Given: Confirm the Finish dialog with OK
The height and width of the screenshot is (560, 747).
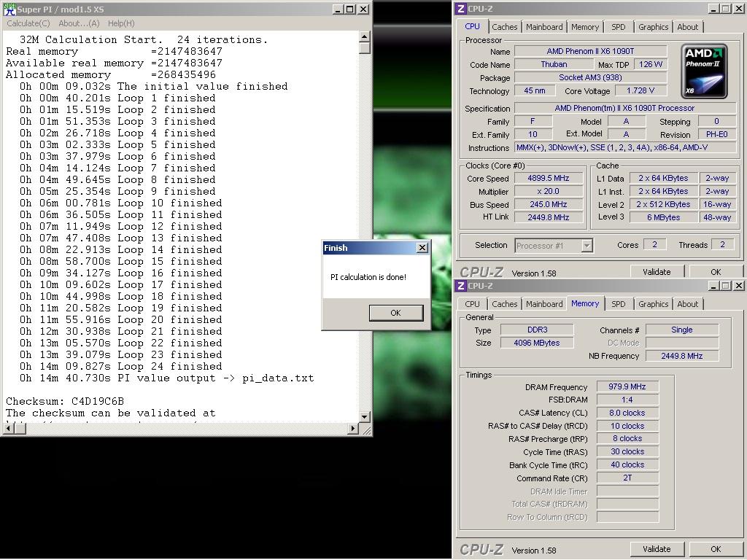Looking at the screenshot, I should click(396, 313).
